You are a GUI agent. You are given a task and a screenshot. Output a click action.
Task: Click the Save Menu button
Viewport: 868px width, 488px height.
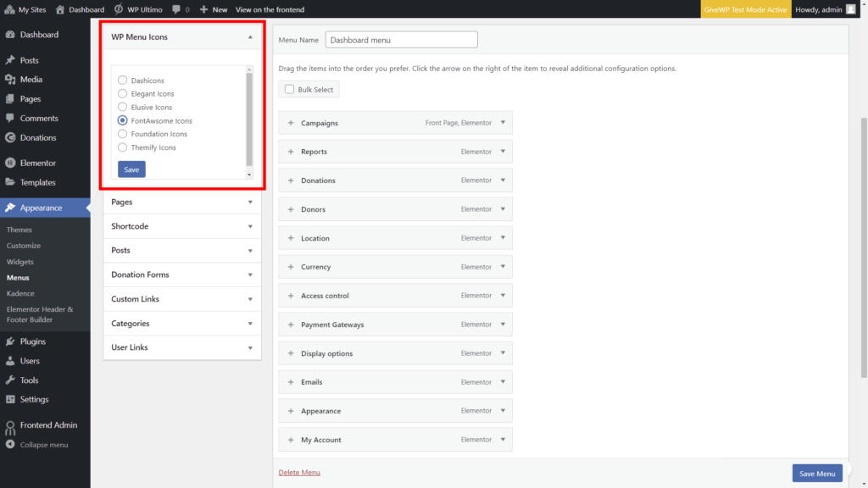816,473
